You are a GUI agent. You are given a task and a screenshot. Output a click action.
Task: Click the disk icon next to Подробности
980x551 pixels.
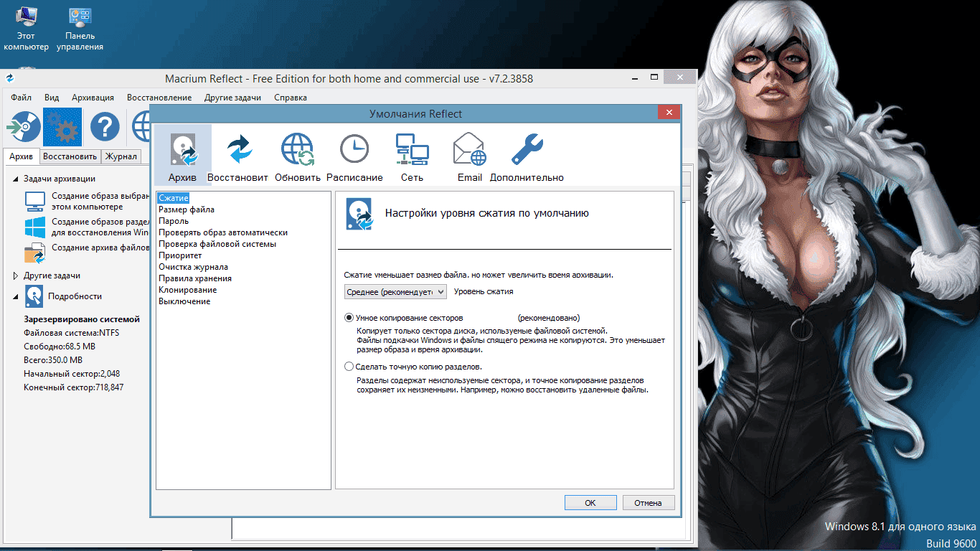click(34, 296)
